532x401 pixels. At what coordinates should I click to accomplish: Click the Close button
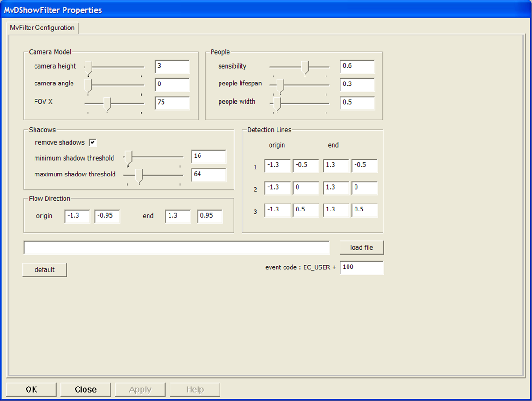[x=85, y=389]
